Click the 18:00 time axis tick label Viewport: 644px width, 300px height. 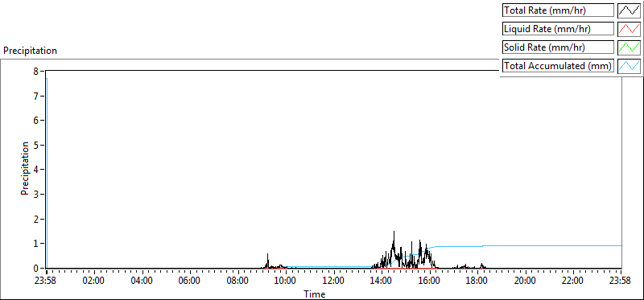(477, 282)
